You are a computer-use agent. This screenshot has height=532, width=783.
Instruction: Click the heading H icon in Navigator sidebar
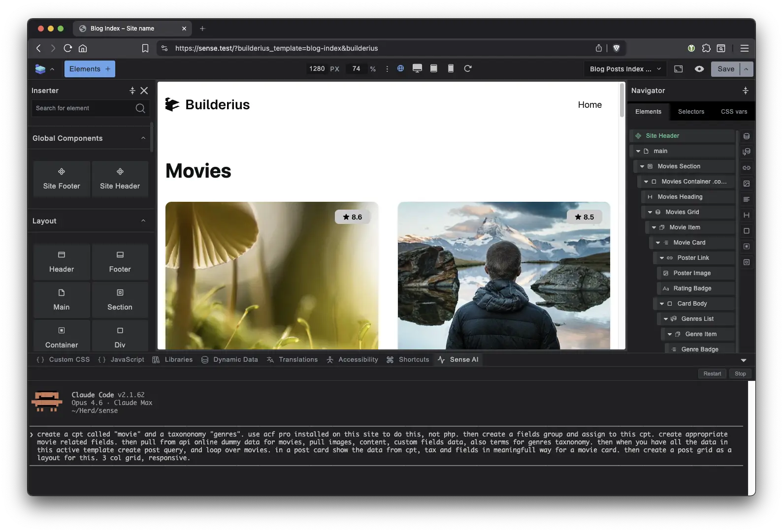(x=747, y=215)
